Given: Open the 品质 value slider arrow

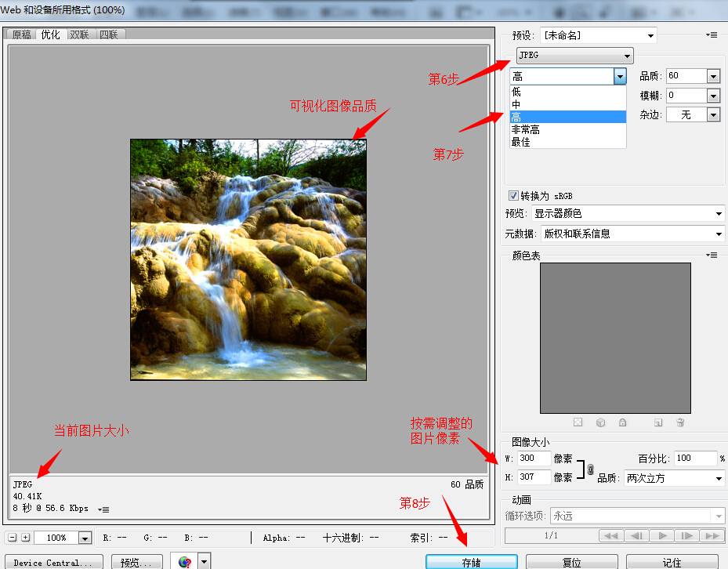Looking at the screenshot, I should 713,76.
